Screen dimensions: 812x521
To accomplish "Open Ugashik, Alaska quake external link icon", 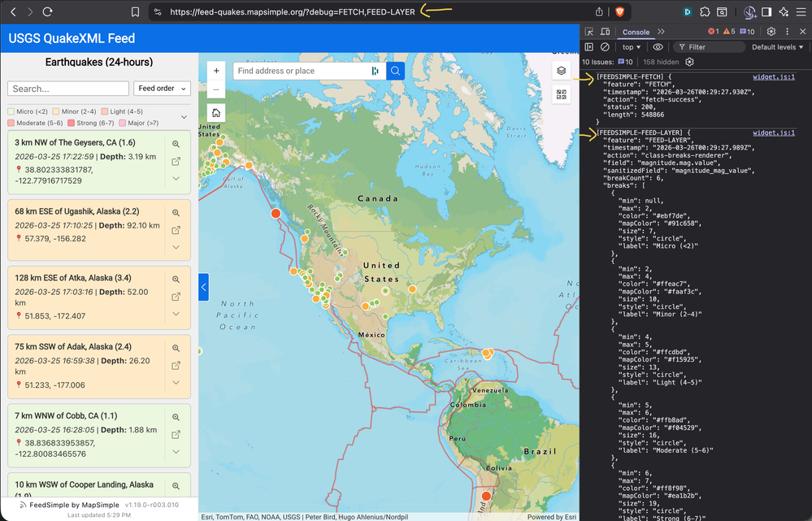I will pos(176,230).
